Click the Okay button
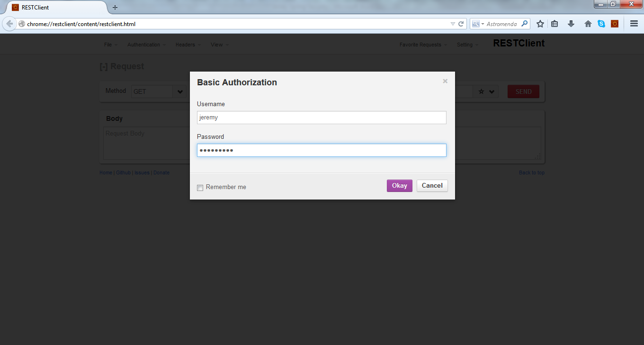 (x=400, y=186)
